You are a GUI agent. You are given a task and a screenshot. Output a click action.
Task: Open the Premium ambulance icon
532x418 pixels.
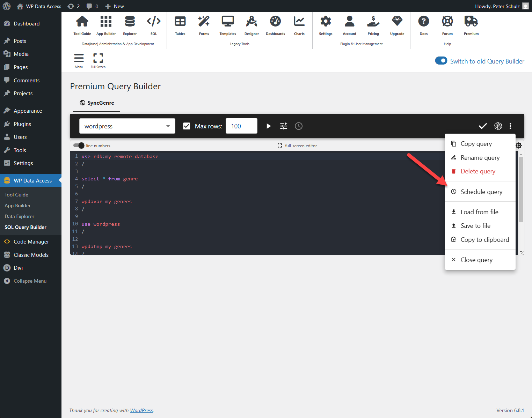tap(471, 22)
